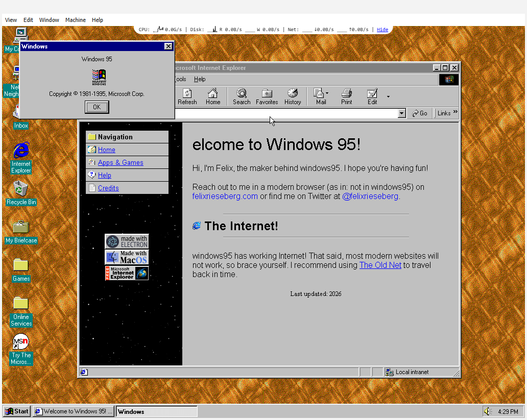This screenshot has height=420, width=527.
Task: Click the Local intranet zone icon
Action: point(390,372)
